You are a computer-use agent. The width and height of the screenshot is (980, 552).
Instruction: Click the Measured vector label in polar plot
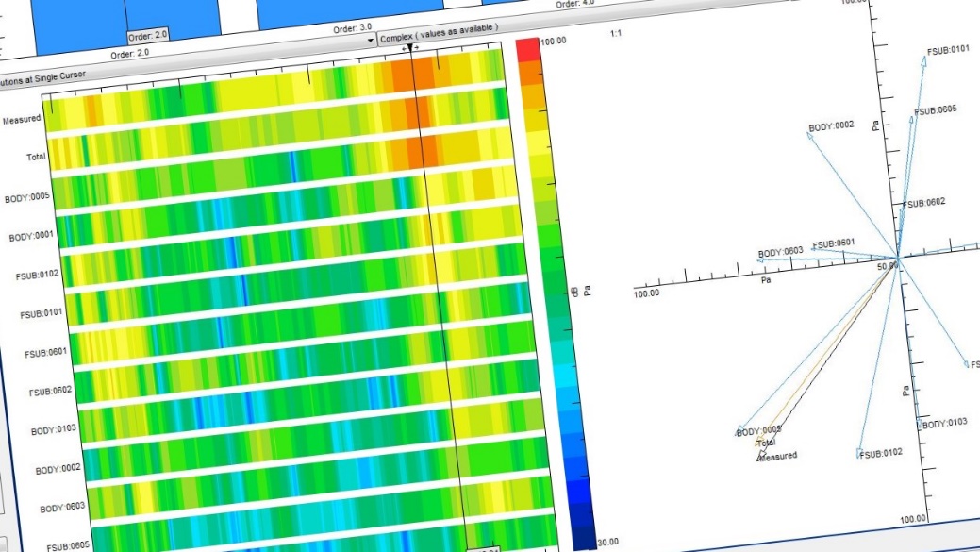point(778,456)
